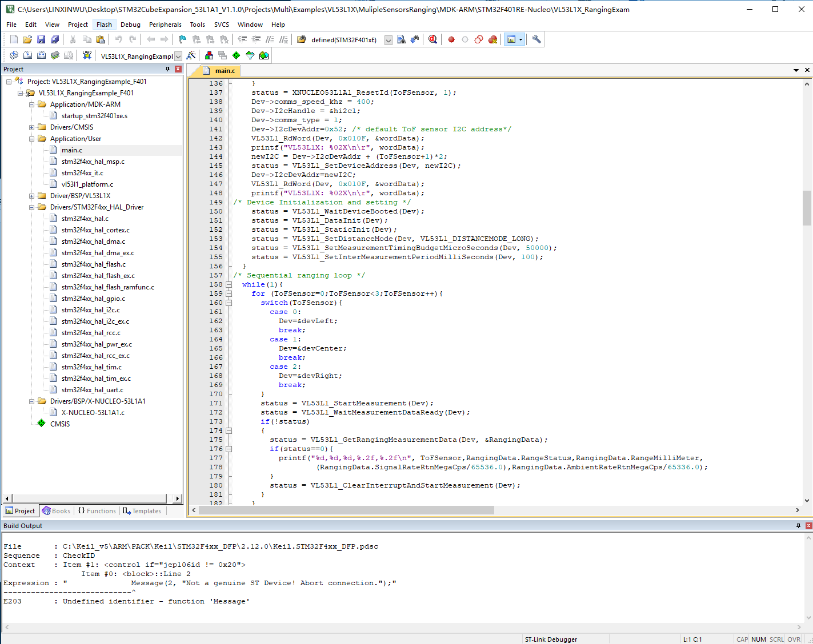Open a file with the folder icon

pyautogui.click(x=27, y=39)
